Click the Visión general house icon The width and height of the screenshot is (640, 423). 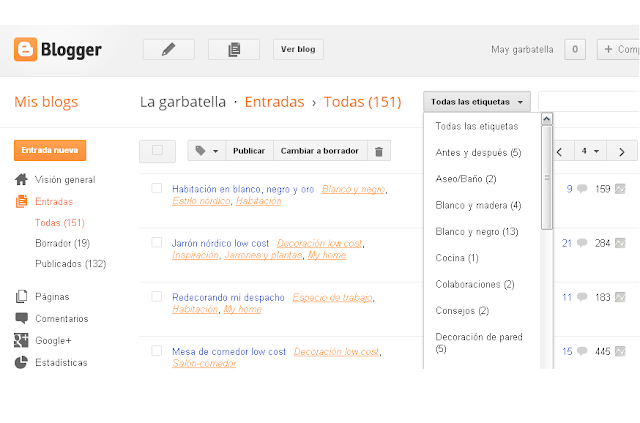[21, 179]
